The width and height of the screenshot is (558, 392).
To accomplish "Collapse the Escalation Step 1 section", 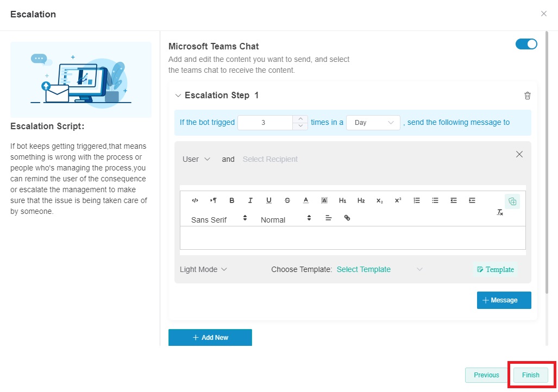I will coord(178,96).
